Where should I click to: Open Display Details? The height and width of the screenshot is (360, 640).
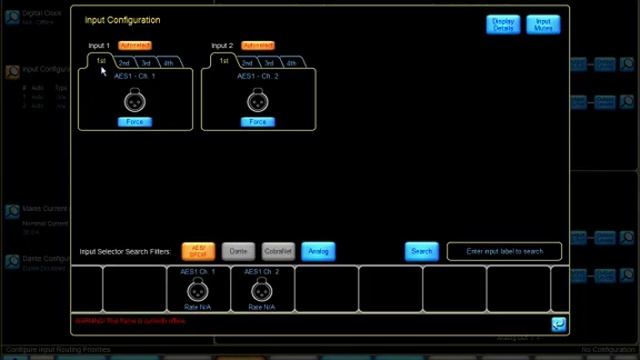click(x=503, y=24)
